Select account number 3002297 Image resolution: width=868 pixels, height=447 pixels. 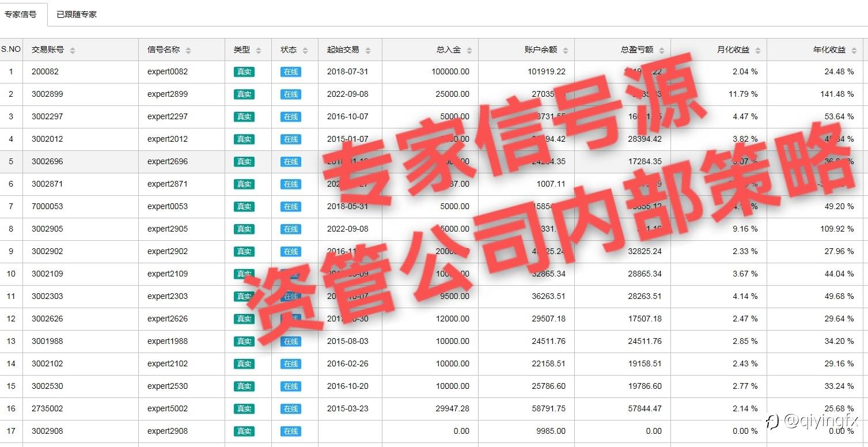click(47, 117)
